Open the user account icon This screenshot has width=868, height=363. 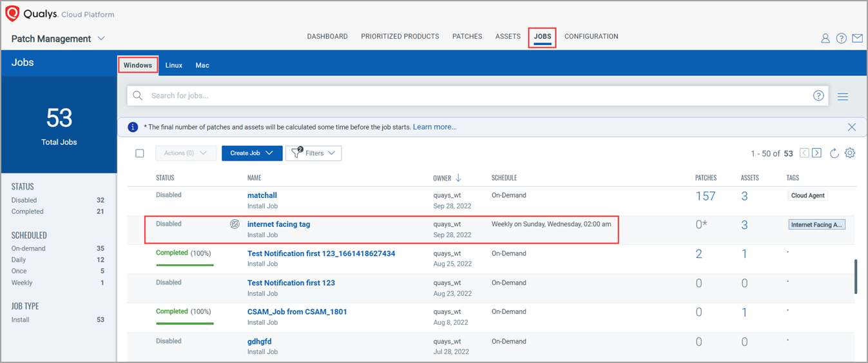pyautogui.click(x=825, y=39)
